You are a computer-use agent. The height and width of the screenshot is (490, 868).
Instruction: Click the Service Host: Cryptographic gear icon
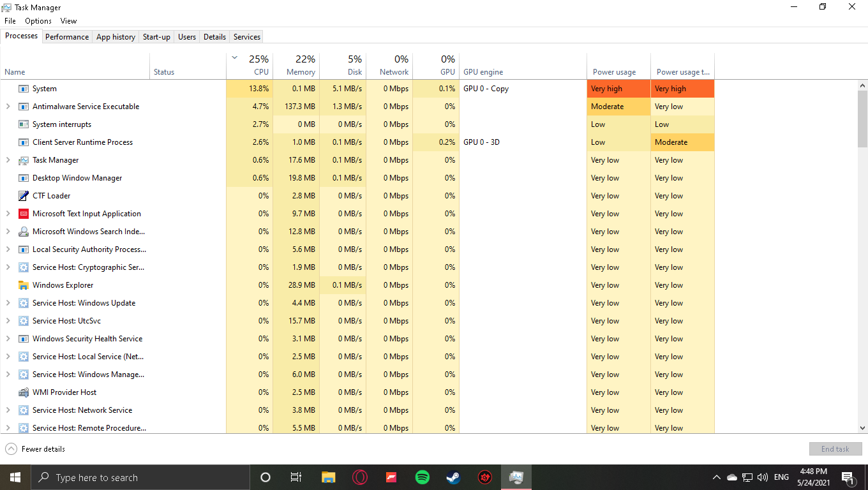click(24, 267)
